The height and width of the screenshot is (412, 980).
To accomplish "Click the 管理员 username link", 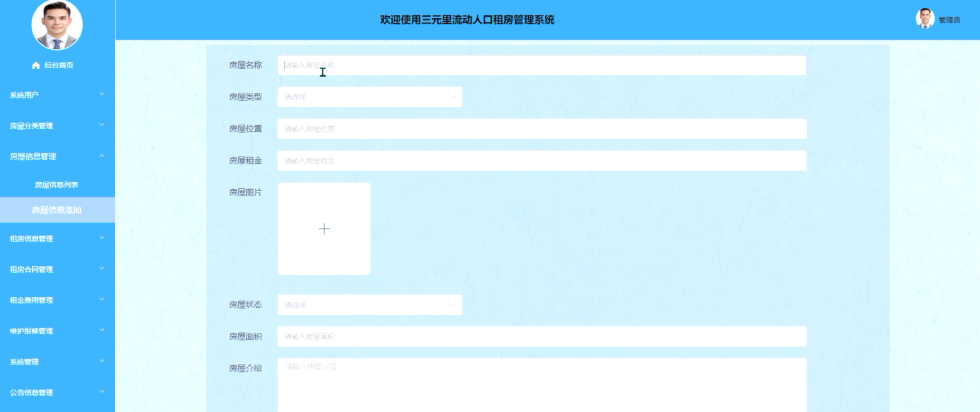I will (x=949, y=20).
